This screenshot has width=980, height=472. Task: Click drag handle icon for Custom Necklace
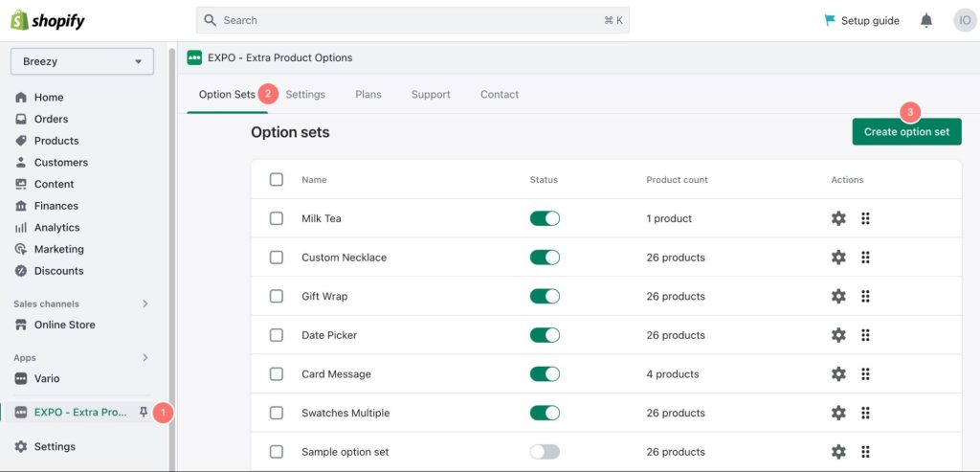click(x=865, y=257)
